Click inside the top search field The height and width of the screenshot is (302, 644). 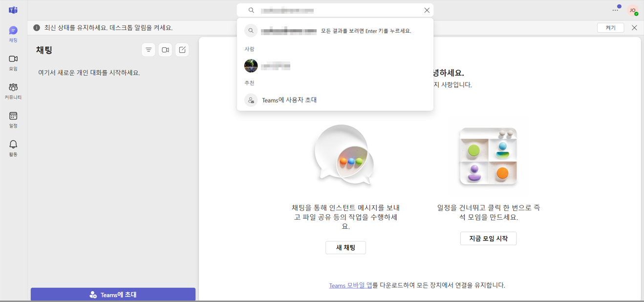click(335, 10)
